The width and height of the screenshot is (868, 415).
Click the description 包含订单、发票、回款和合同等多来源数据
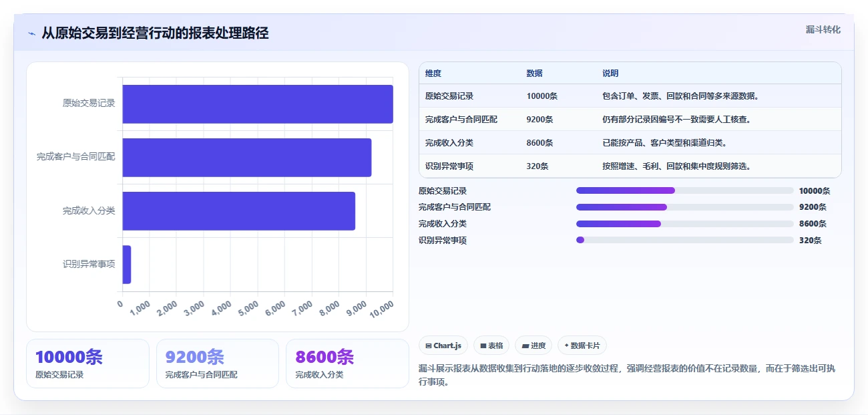(x=680, y=96)
